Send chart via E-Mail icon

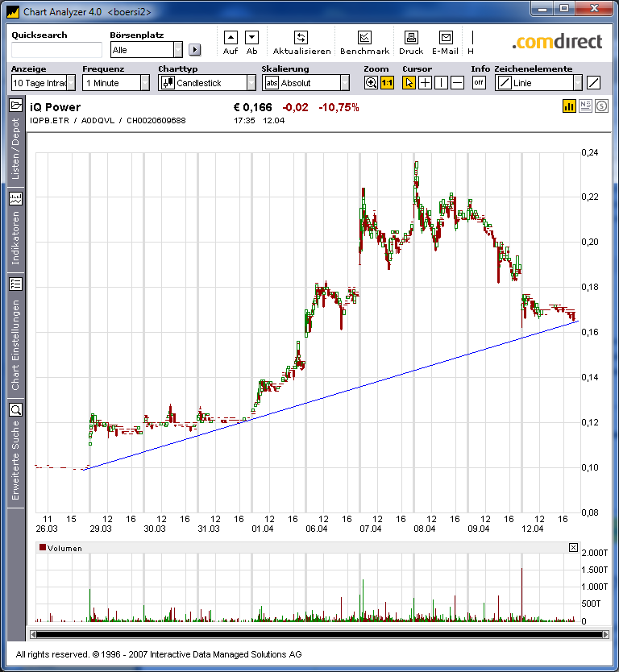click(445, 37)
